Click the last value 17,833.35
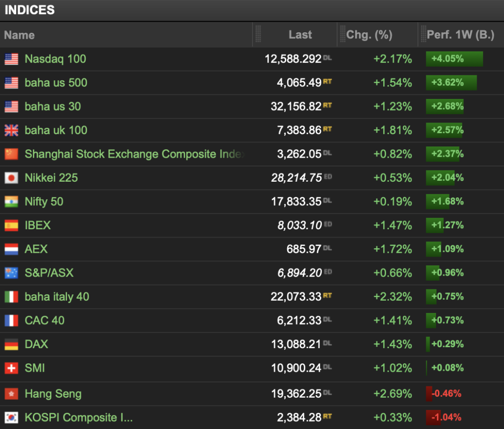 pos(296,202)
